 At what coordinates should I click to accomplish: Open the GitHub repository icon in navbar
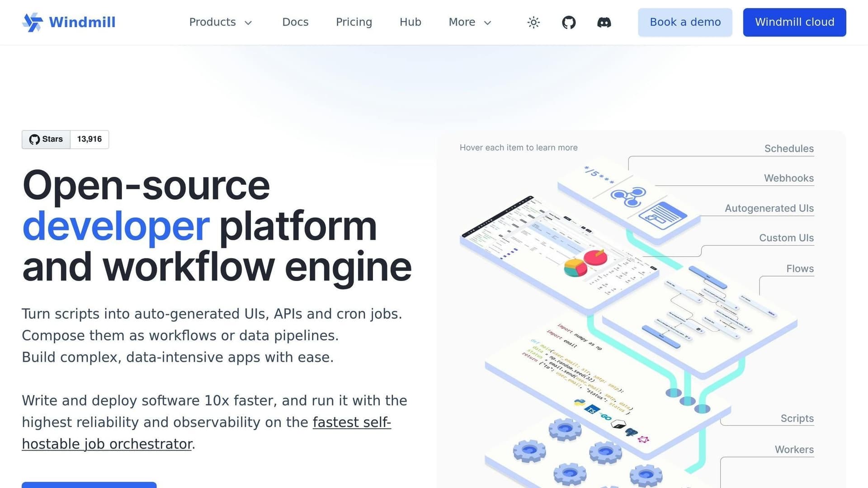pos(569,22)
